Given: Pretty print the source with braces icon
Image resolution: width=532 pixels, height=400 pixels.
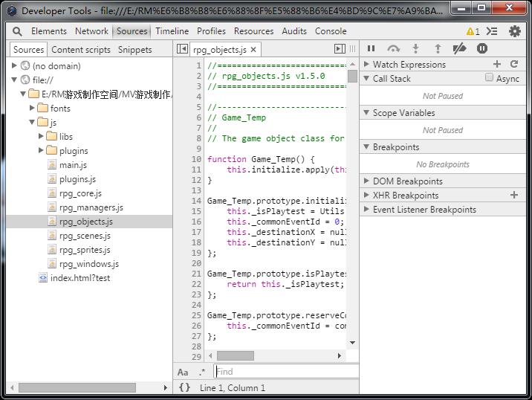Looking at the screenshot, I should point(184,387).
